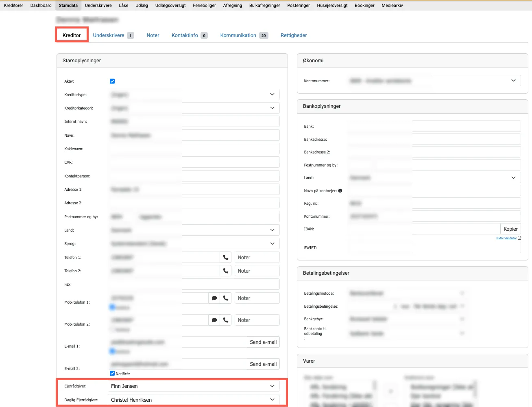The height and width of the screenshot is (407, 532).
Task: Click the call icon for Mobiltelefon 2
Action: click(x=226, y=320)
